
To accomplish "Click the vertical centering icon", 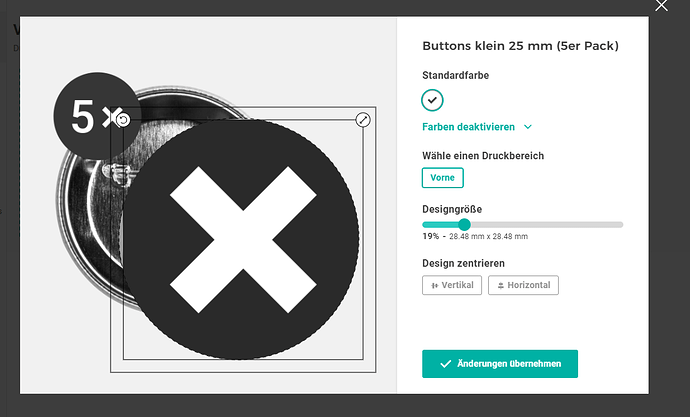I will point(435,286).
